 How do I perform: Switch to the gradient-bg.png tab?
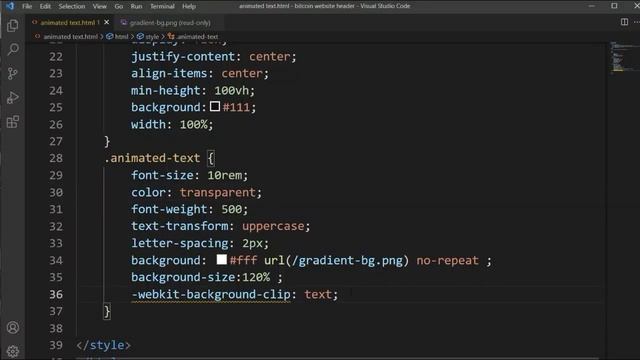170,23
